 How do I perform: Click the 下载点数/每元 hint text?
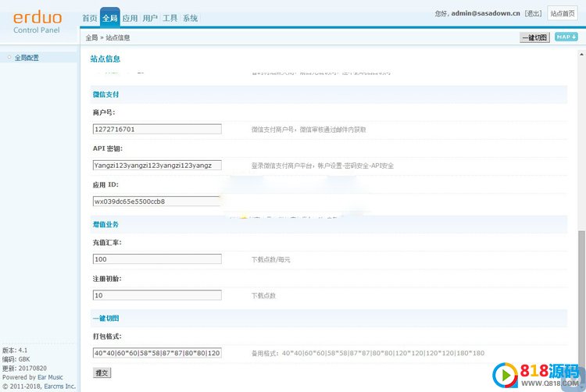pyautogui.click(x=270, y=259)
